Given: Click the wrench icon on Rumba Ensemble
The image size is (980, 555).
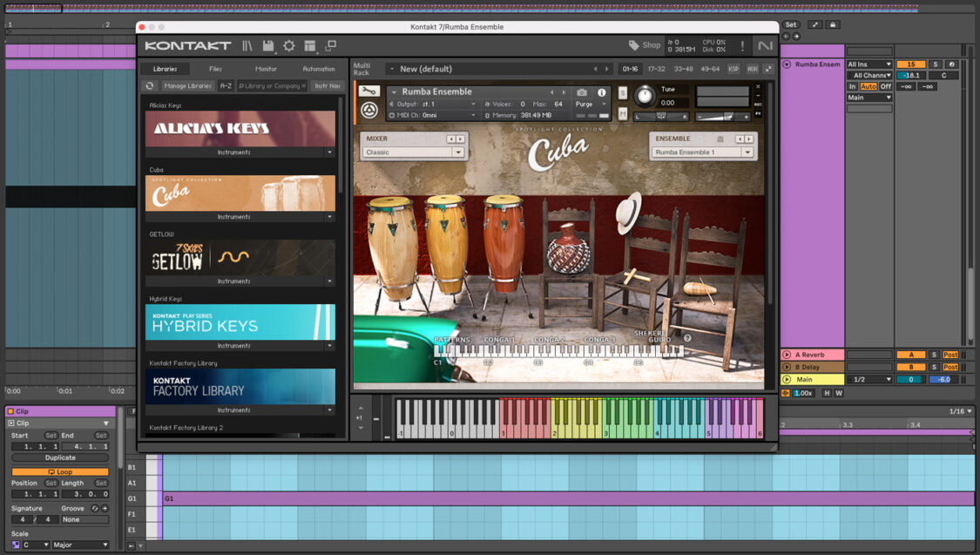Looking at the screenshot, I should (369, 91).
